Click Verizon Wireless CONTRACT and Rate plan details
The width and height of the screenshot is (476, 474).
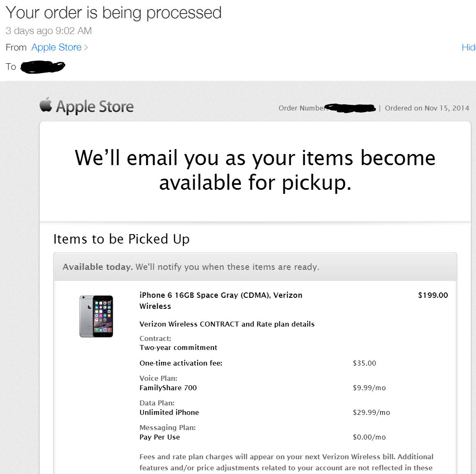coord(227,324)
